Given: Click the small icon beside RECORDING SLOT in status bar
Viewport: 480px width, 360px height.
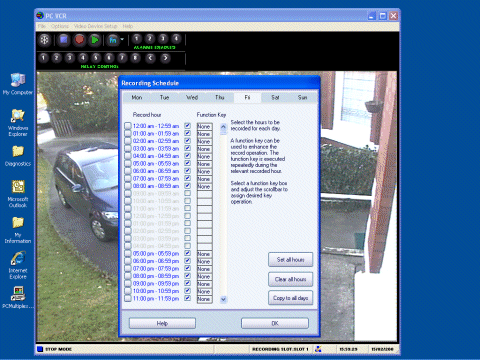Looking at the screenshot, I should (x=318, y=349).
